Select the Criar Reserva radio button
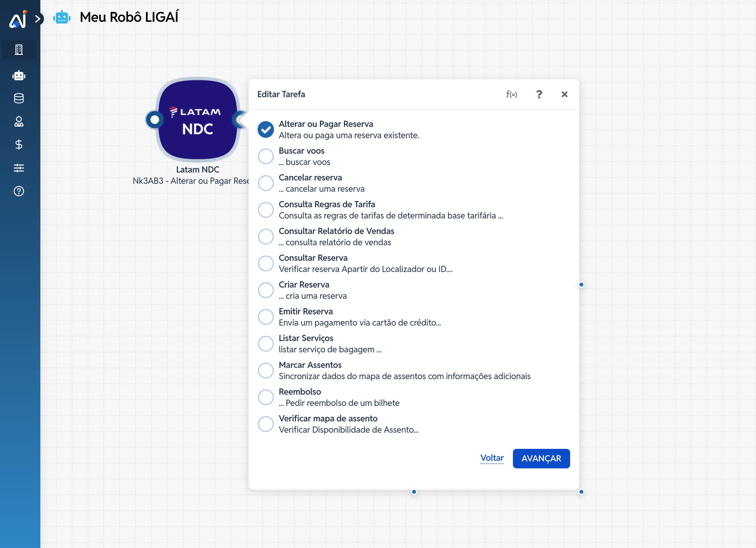Image resolution: width=756 pixels, height=548 pixels. 266,290
